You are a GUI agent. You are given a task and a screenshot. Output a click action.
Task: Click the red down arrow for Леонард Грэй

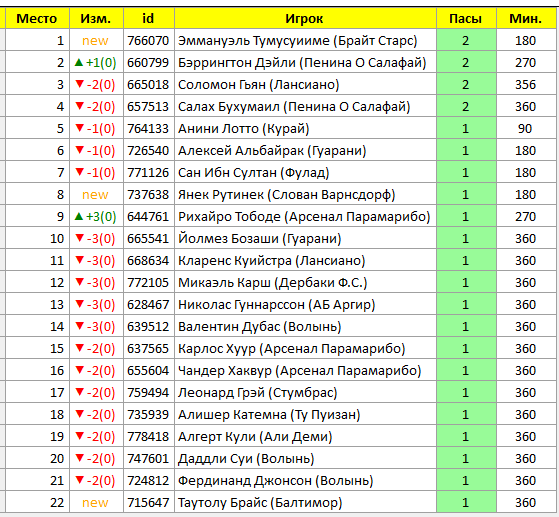pos(80,392)
